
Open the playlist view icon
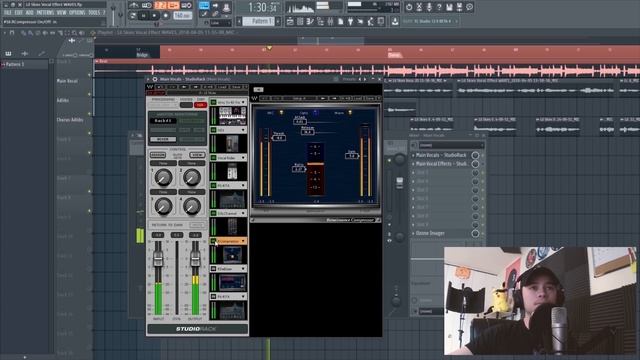pos(290,21)
